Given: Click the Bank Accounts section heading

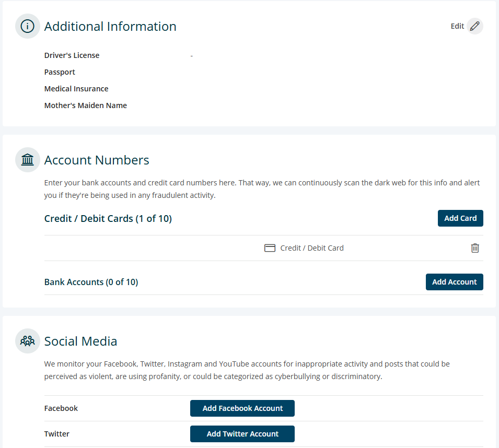Looking at the screenshot, I should coord(91,281).
